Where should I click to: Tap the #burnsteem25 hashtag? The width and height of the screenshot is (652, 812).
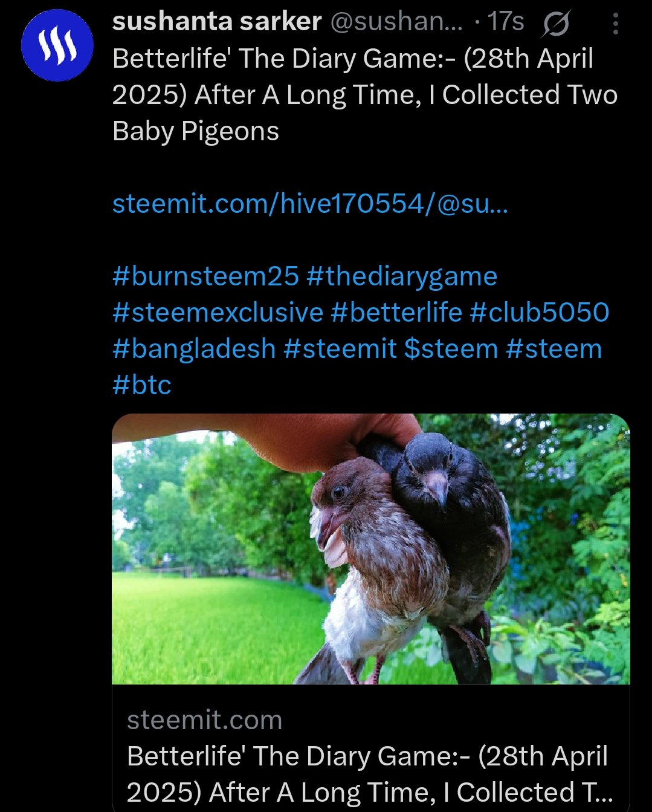pos(205,276)
